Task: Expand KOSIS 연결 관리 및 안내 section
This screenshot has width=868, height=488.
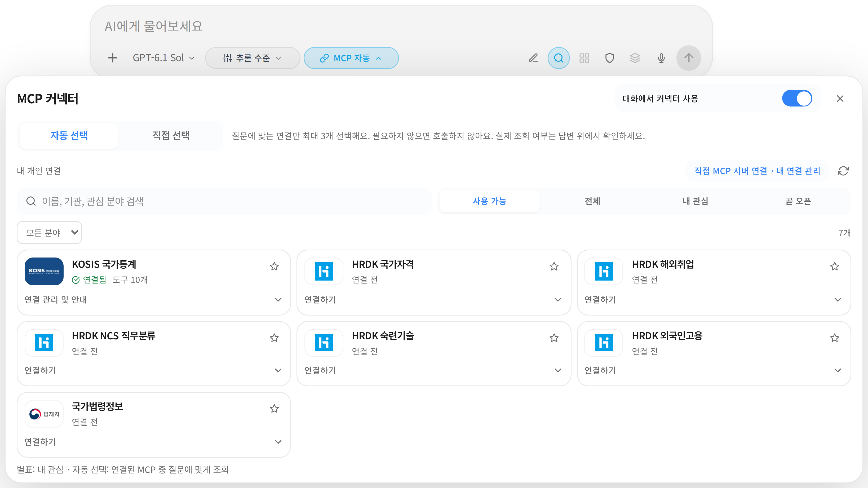Action: (x=153, y=300)
